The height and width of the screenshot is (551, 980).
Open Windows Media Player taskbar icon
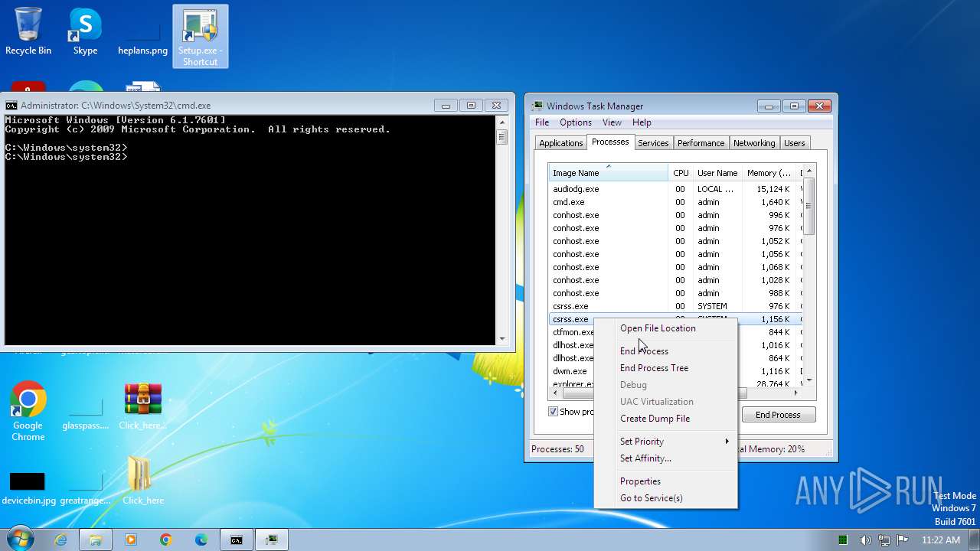click(x=130, y=540)
